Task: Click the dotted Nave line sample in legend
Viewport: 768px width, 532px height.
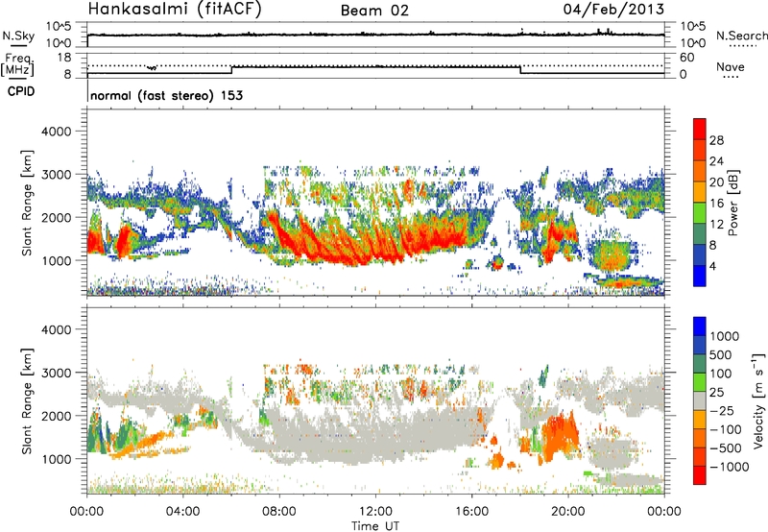Action: (731, 77)
